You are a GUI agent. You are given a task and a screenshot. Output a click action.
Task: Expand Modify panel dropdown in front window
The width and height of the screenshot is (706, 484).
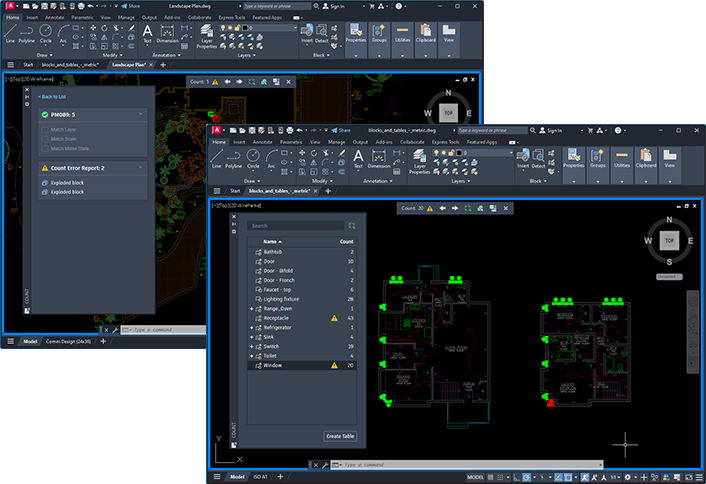(321, 181)
